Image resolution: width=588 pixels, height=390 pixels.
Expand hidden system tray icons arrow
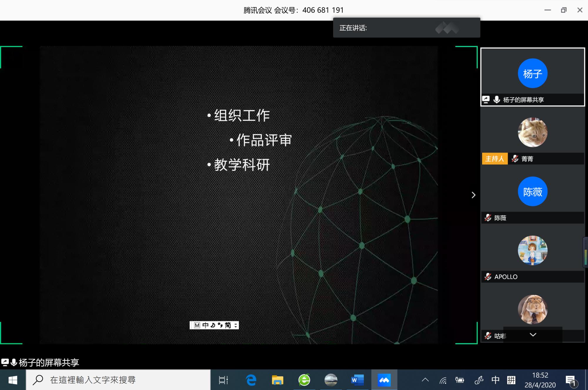tap(425, 380)
